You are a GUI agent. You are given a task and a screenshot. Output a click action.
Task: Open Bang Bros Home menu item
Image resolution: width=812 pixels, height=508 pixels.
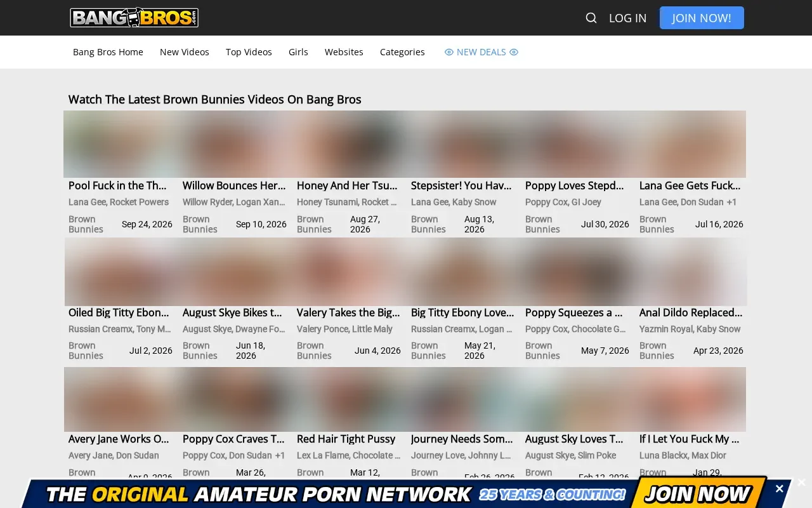tap(108, 52)
